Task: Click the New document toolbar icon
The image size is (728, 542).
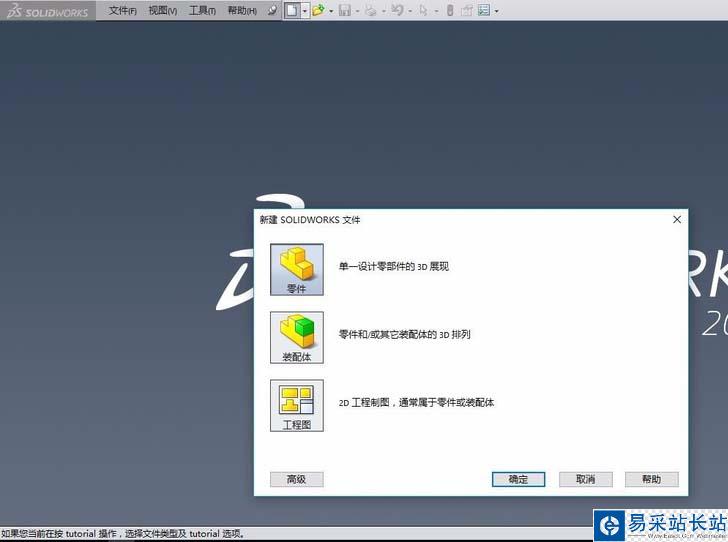Action: click(x=292, y=10)
